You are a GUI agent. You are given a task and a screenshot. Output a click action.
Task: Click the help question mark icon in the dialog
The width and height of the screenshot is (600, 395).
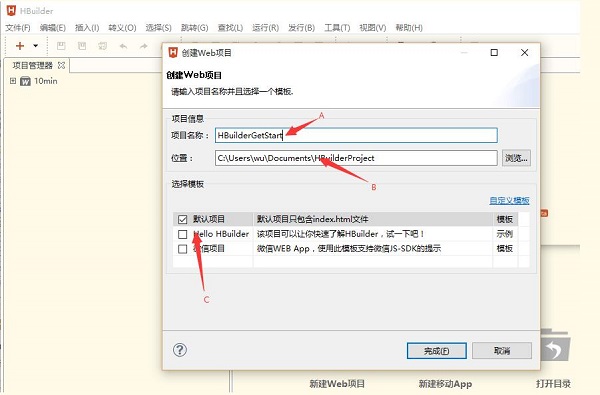coord(180,350)
